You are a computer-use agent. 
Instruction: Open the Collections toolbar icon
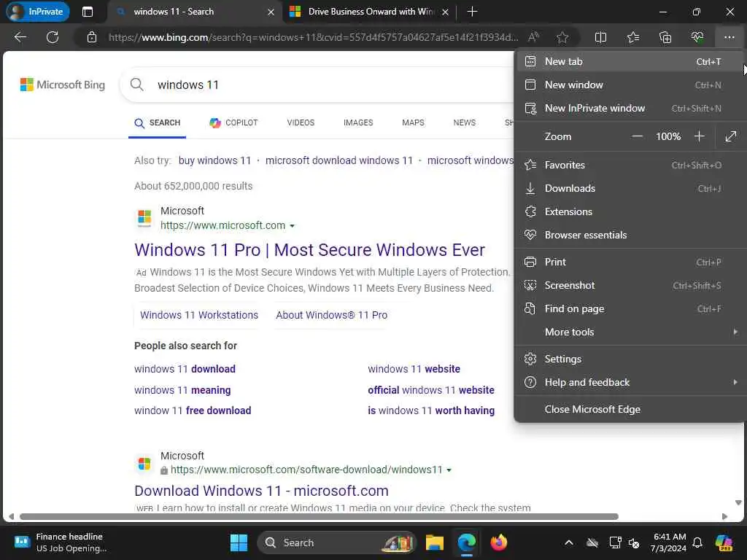pyautogui.click(x=665, y=37)
